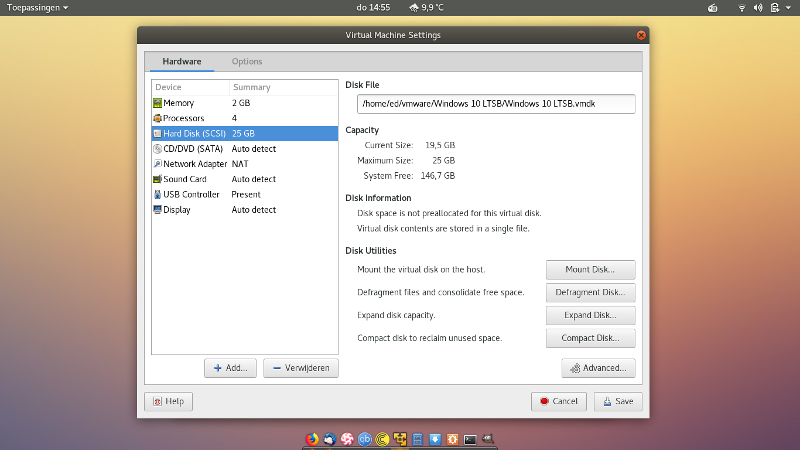Launch Thunderbird mail from the dock
Viewport: 800px width, 450px height.
(x=330, y=439)
